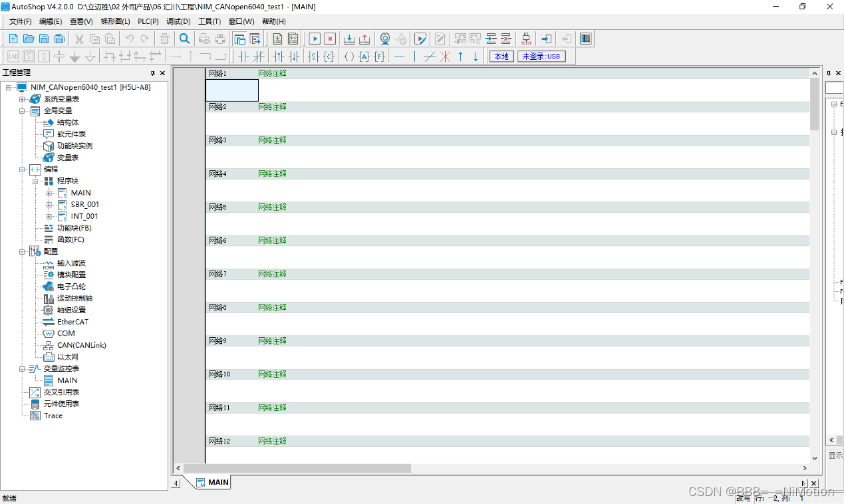Open the Find magnifier tool
The image size is (844, 504).
(x=185, y=39)
